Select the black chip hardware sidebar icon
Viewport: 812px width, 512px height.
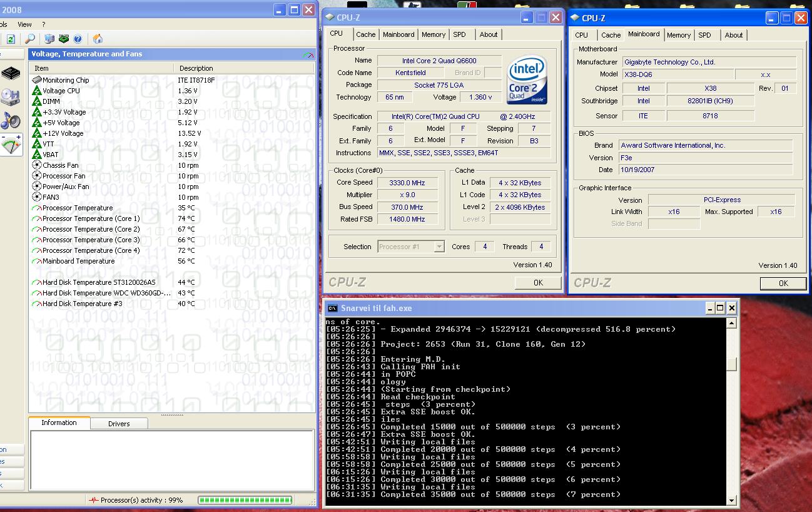click(11, 73)
